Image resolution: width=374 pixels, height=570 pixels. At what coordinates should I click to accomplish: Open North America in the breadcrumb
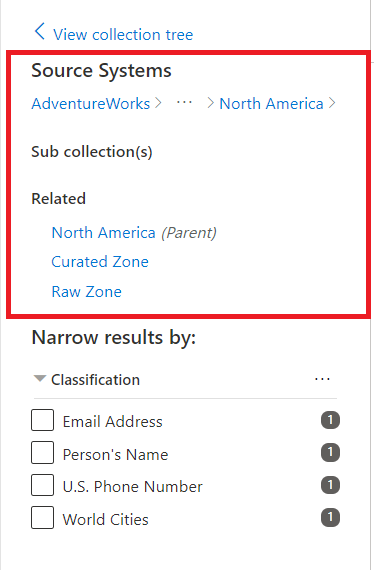[271, 104]
